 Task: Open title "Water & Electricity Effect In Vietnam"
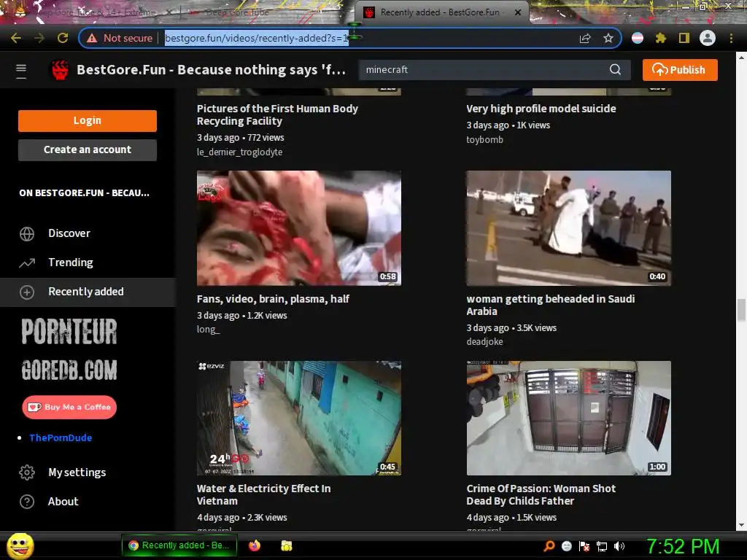click(263, 495)
